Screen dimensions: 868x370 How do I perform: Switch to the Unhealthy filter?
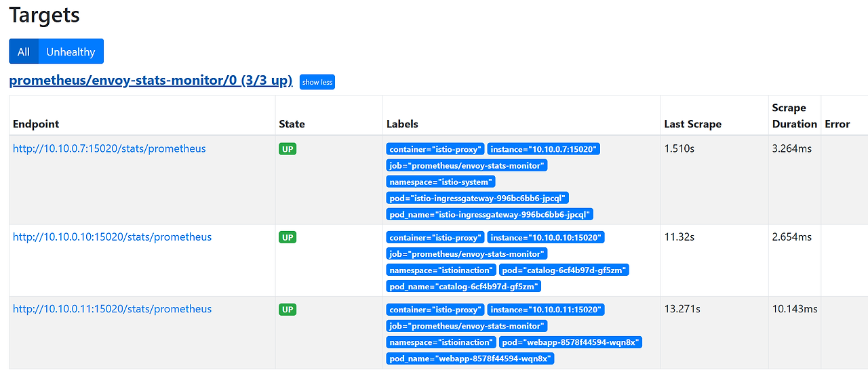71,52
